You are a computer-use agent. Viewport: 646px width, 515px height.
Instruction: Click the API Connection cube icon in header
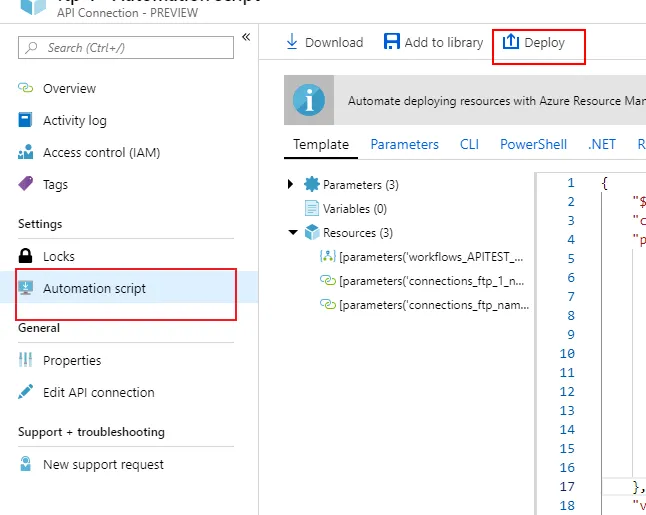pyautogui.click(x=33, y=6)
